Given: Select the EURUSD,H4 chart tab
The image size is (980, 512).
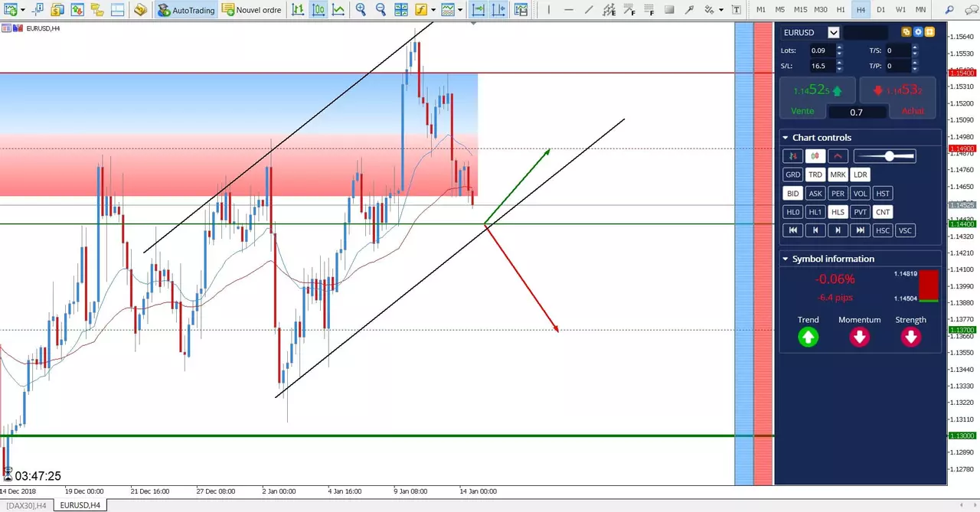Looking at the screenshot, I should [x=80, y=505].
